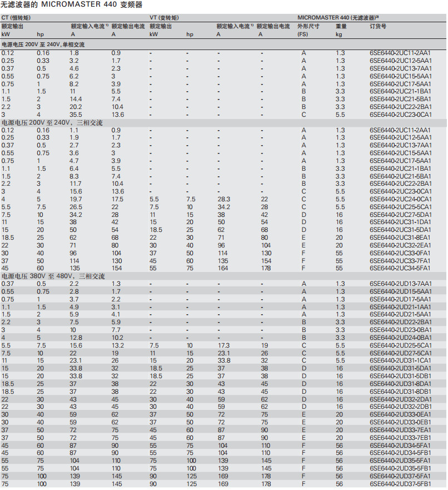Select the "200V 至 240V, 三相交流" section row
Viewport: 448px width, 490px height.
[52, 122]
